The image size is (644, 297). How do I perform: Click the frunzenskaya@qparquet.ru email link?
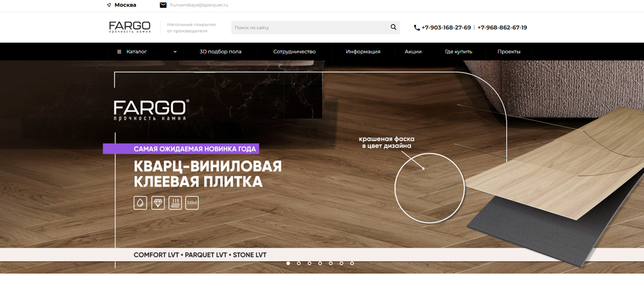coord(199,5)
